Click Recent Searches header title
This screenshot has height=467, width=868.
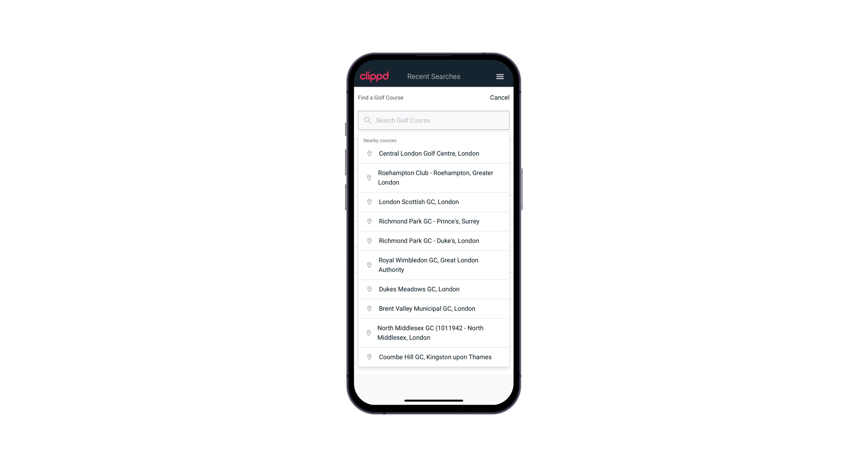434,76
